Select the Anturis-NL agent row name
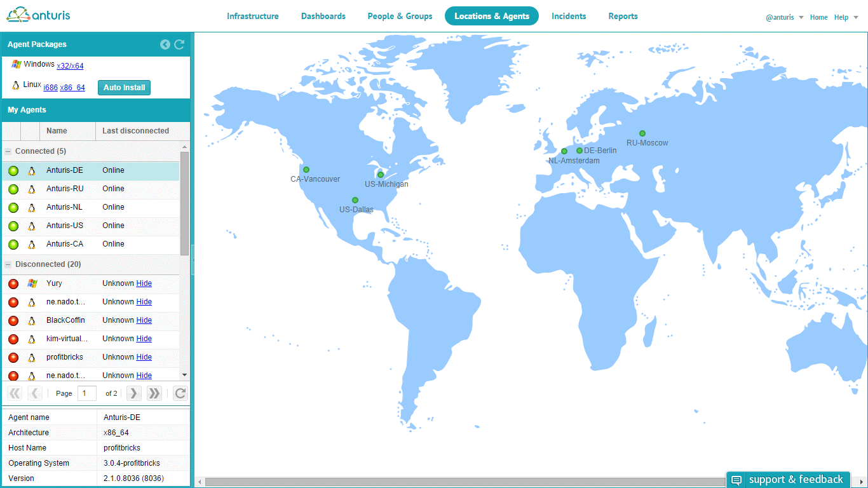The width and height of the screenshot is (868, 488). click(x=64, y=207)
